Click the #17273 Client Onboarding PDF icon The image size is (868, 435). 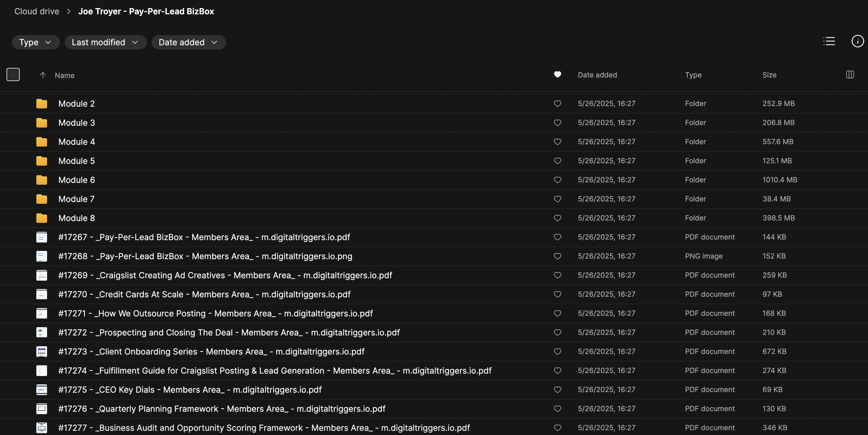click(41, 352)
